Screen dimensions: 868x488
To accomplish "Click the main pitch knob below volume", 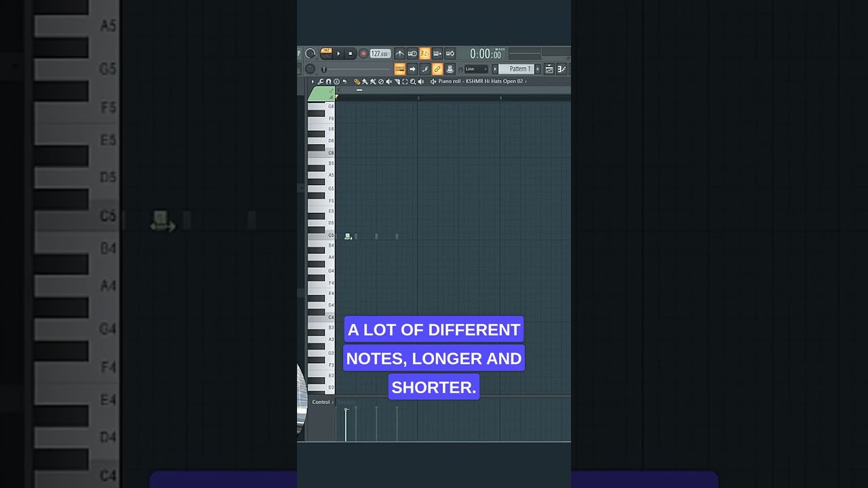I will tap(310, 68).
